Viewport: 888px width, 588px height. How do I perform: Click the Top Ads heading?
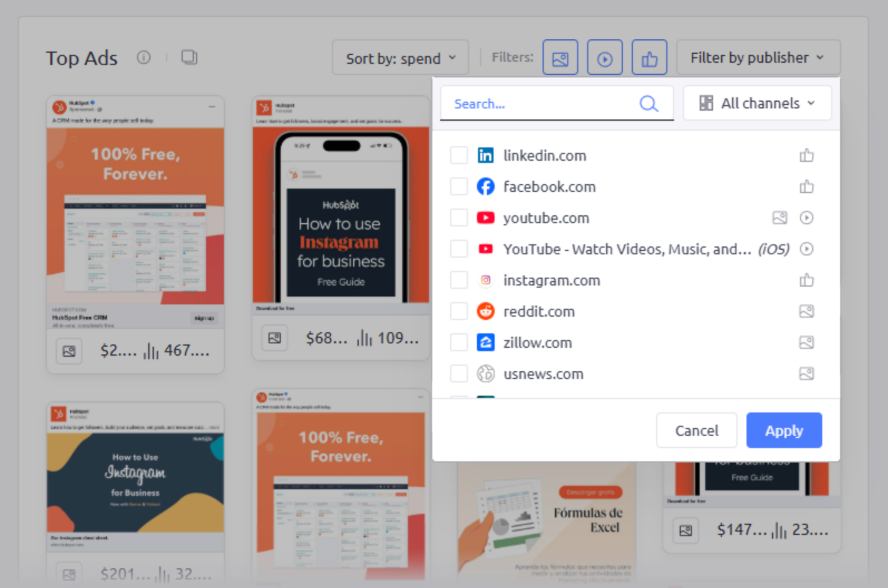81,58
